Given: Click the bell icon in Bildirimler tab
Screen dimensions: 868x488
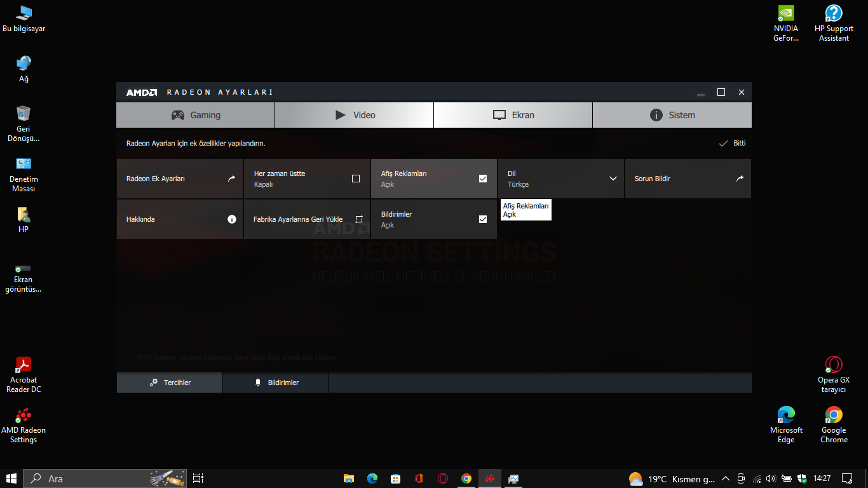Looking at the screenshot, I should (258, 383).
